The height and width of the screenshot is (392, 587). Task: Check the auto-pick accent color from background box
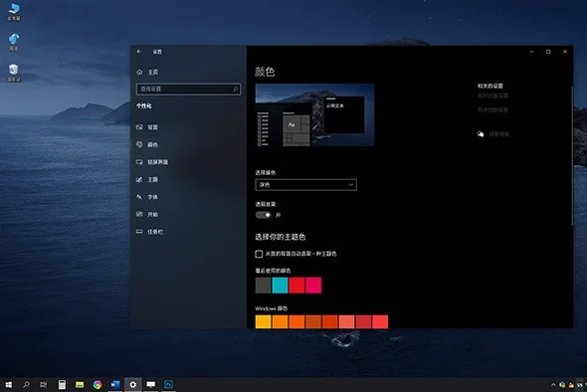click(x=259, y=254)
